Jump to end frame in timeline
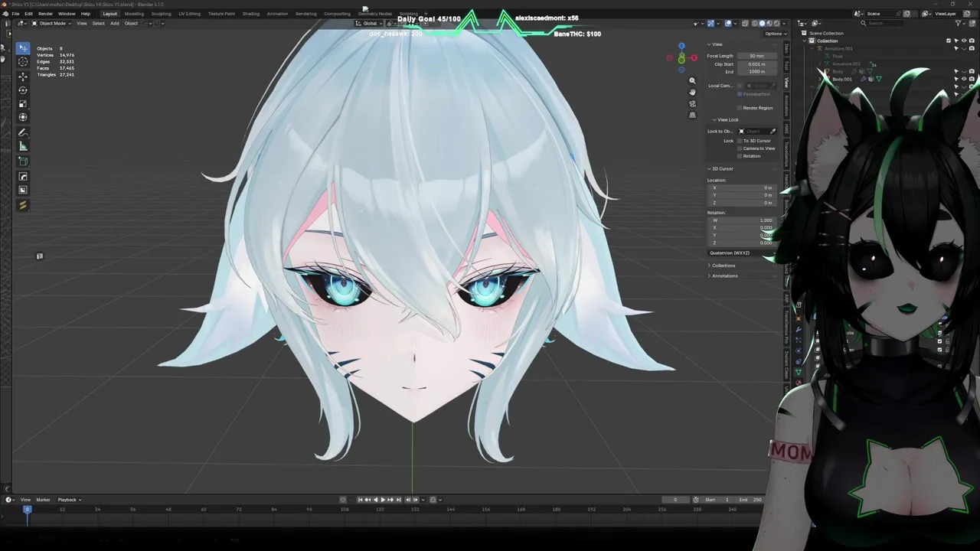 398,500
